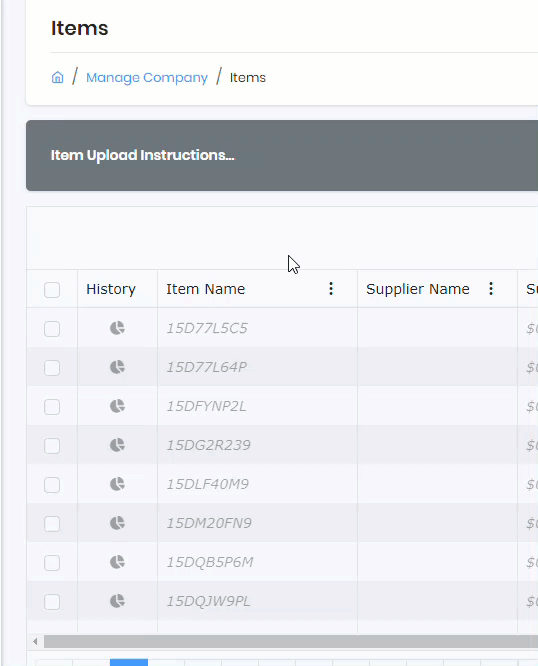Screen dimensions: 538x666
Task: Open history pie icon for 15DG2R239
Action: (117, 445)
